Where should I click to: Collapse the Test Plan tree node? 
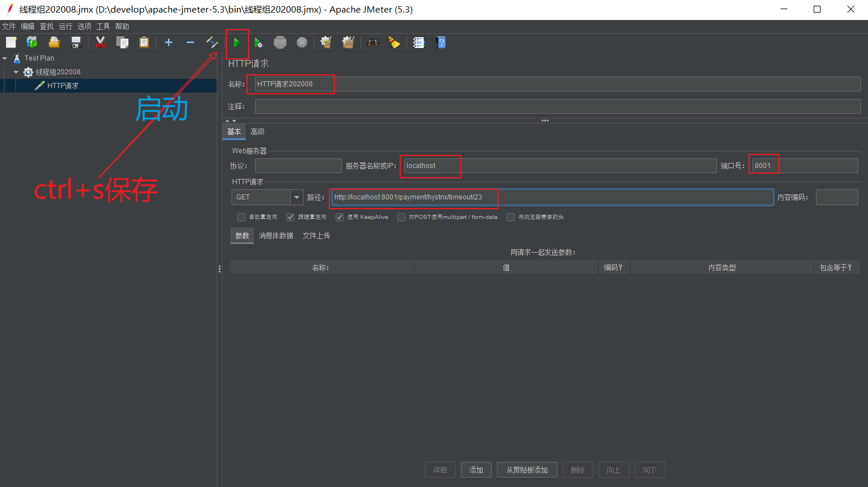pyautogui.click(x=5, y=58)
